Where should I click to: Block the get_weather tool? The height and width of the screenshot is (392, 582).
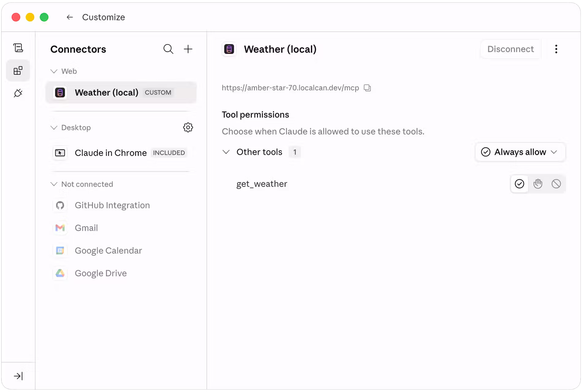pyautogui.click(x=556, y=184)
